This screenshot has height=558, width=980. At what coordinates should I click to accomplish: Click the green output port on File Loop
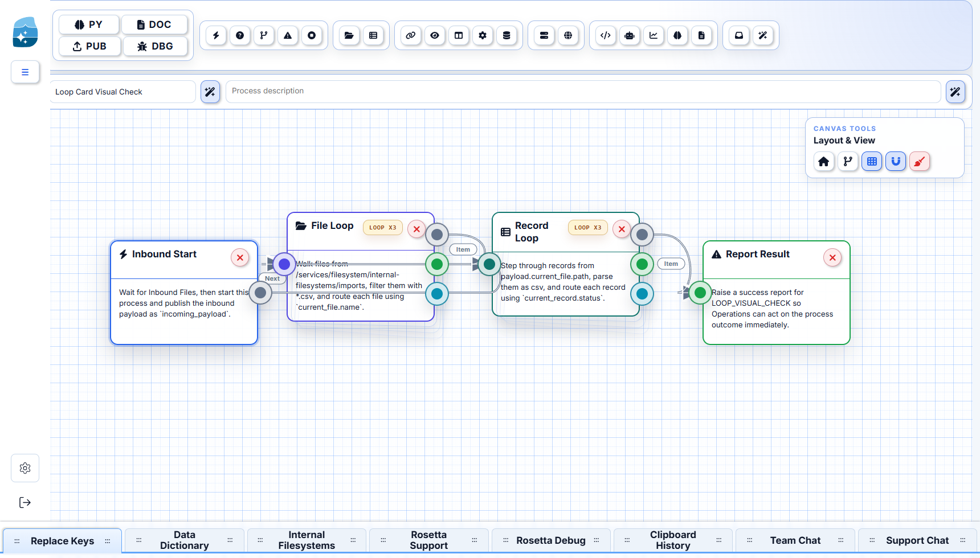click(x=437, y=264)
